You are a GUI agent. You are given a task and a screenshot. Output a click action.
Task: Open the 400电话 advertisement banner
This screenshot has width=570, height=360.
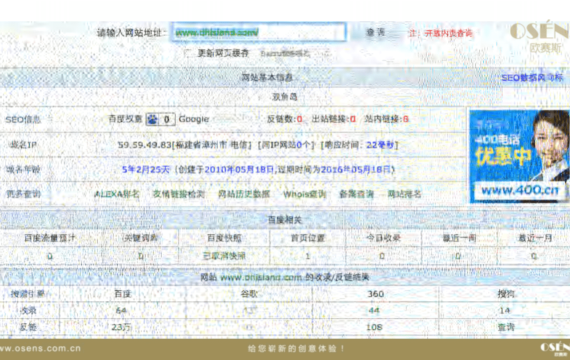(x=519, y=156)
